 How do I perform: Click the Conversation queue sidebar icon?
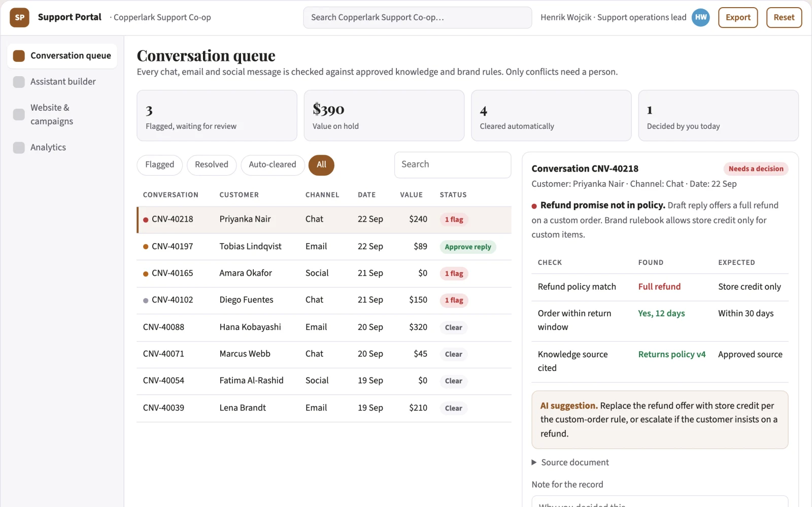point(19,56)
